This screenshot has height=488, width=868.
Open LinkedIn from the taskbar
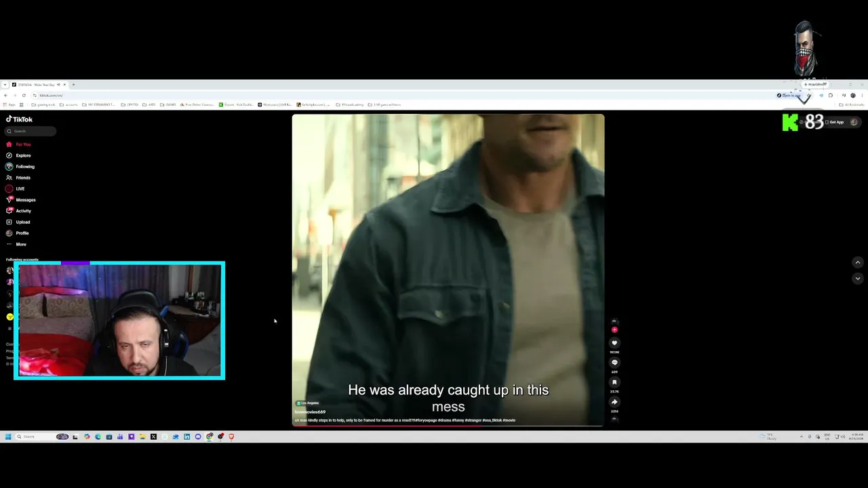pyautogui.click(x=186, y=436)
